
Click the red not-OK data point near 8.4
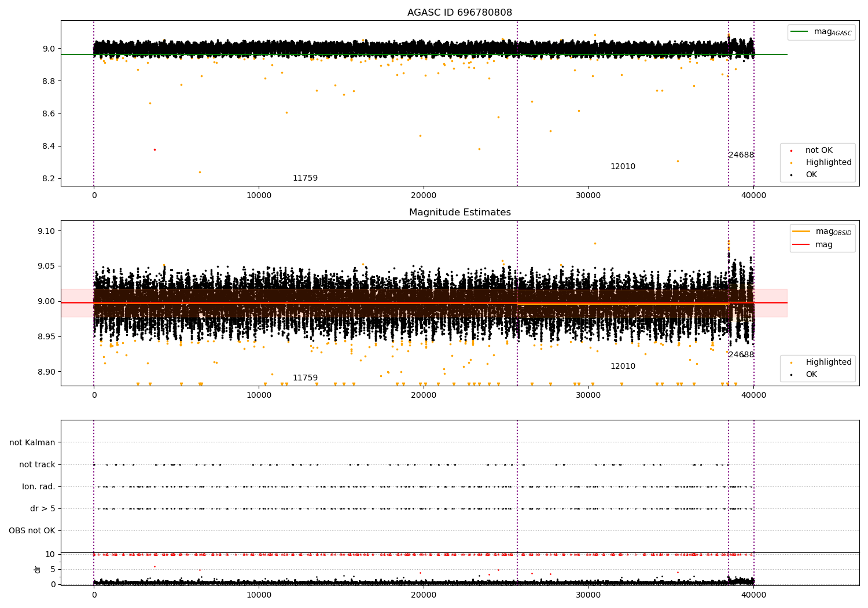coord(155,149)
